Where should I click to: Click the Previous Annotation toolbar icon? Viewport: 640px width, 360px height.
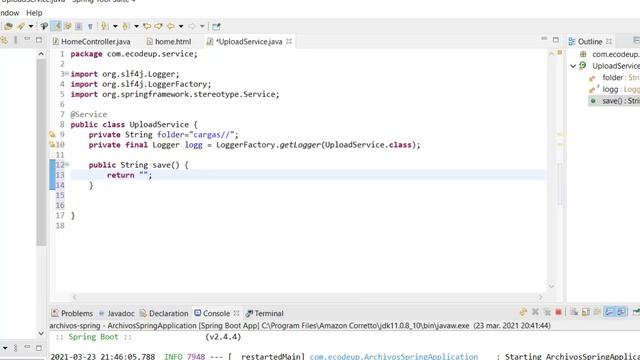click(126, 27)
